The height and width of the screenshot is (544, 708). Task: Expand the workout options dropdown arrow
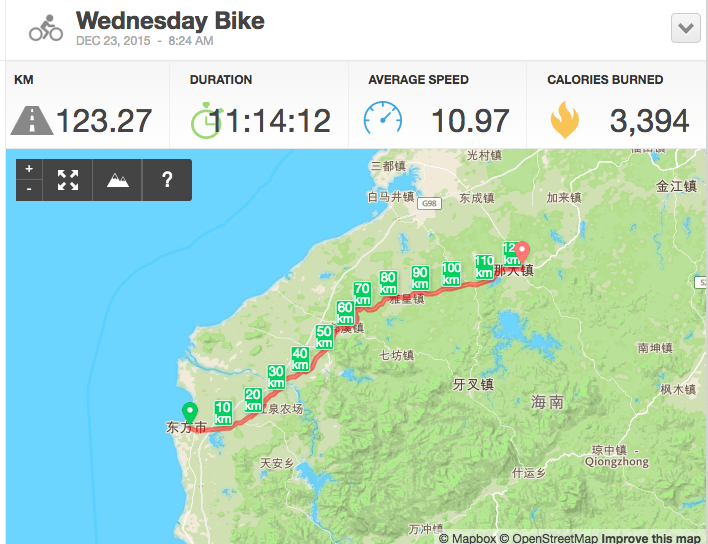click(686, 28)
